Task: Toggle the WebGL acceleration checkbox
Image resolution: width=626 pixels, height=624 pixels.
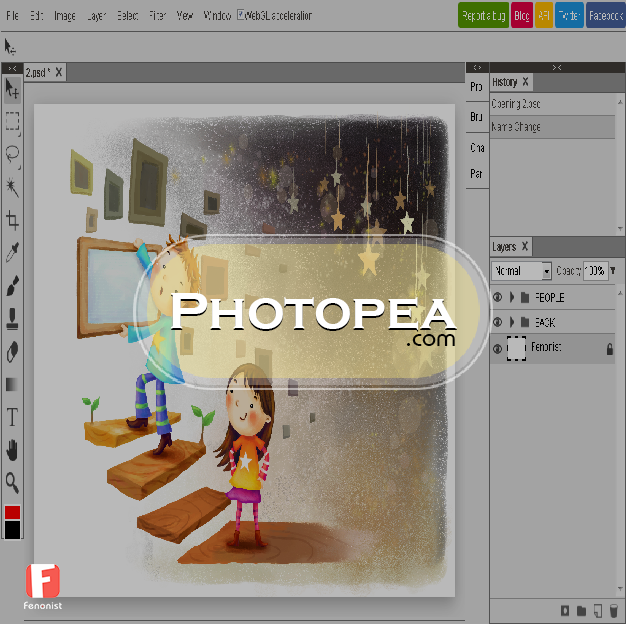Action: 241,15
